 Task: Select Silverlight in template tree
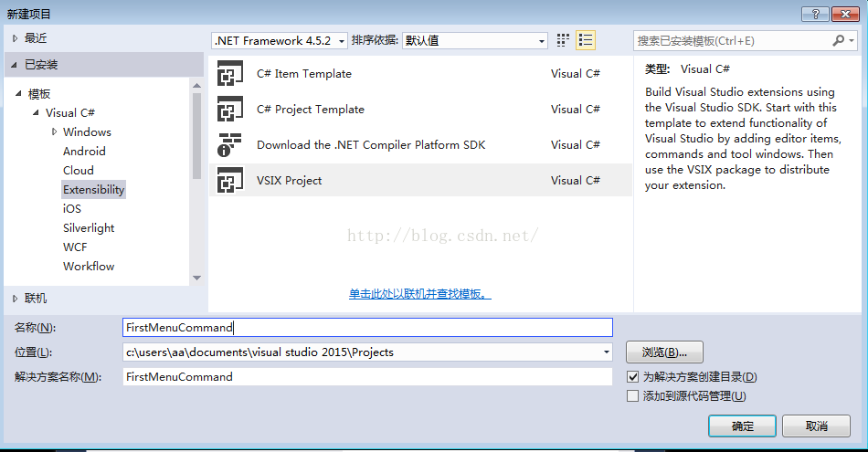(x=89, y=228)
